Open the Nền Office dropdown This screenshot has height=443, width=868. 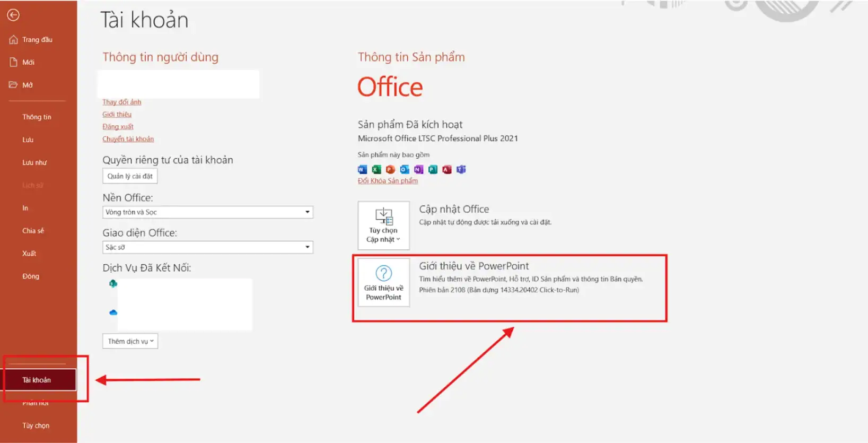[x=208, y=212]
